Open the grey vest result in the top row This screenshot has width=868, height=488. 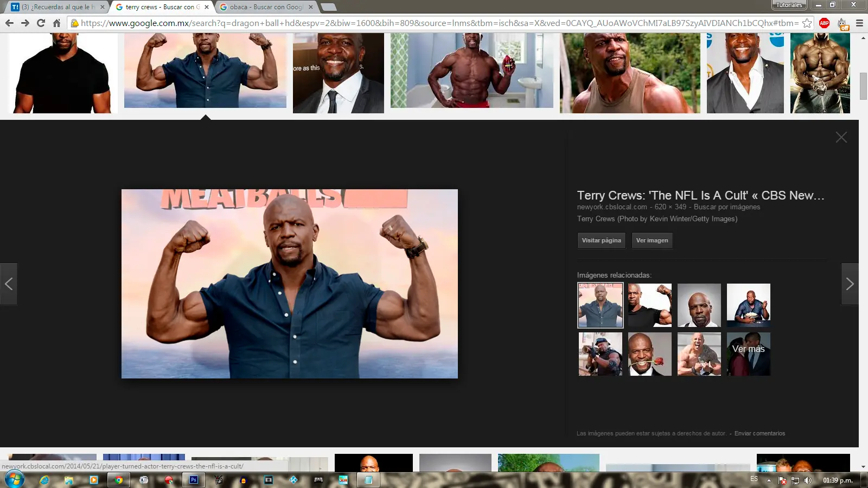(x=745, y=73)
